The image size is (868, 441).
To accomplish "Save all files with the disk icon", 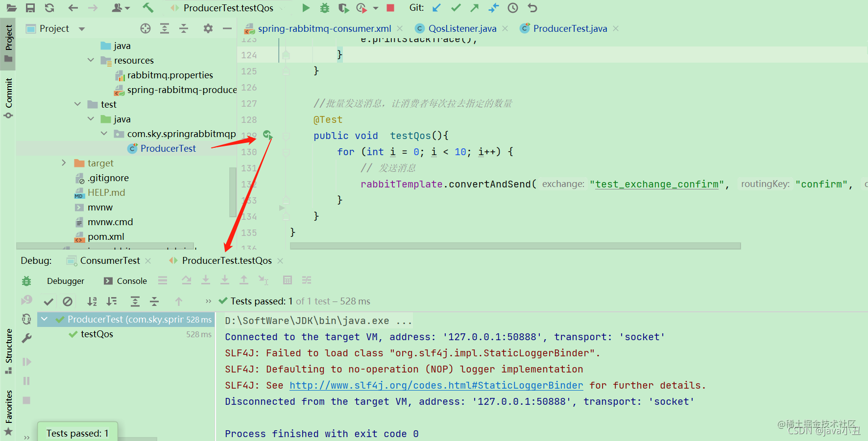I will tap(30, 8).
